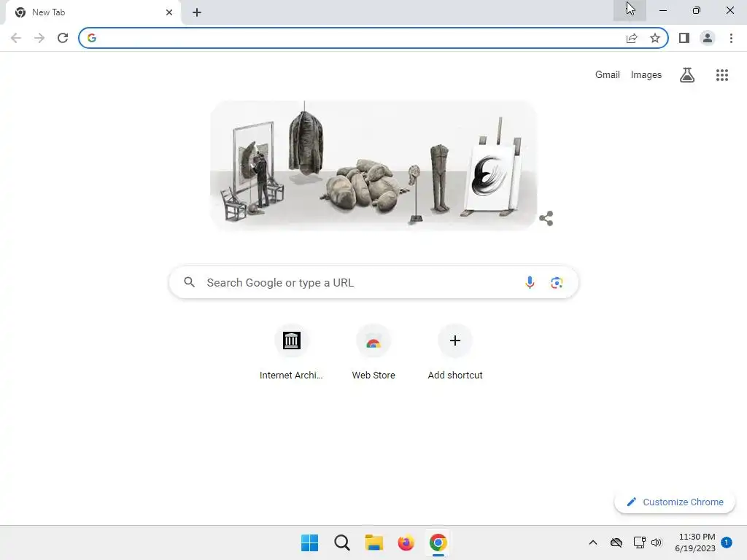Open the volume control tray icon

[657, 542]
